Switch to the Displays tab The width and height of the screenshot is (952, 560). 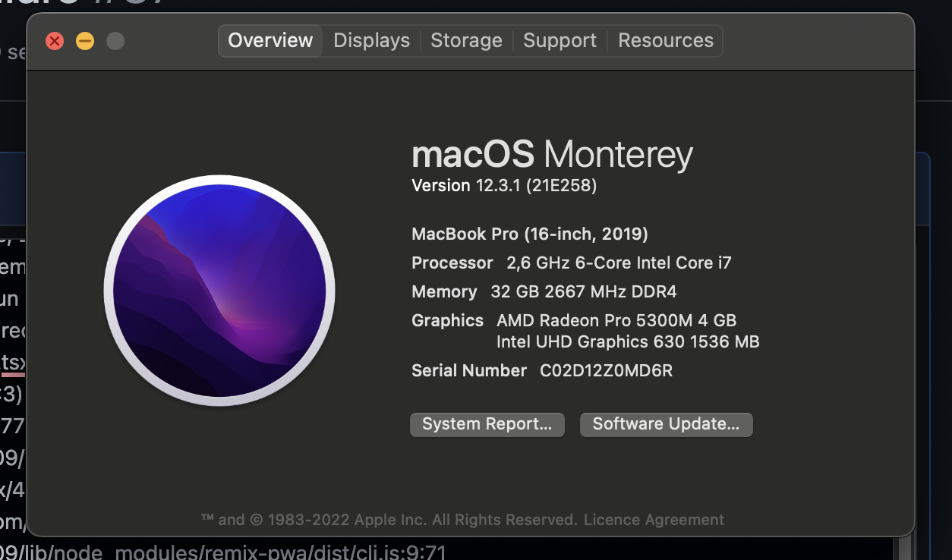pyautogui.click(x=371, y=40)
